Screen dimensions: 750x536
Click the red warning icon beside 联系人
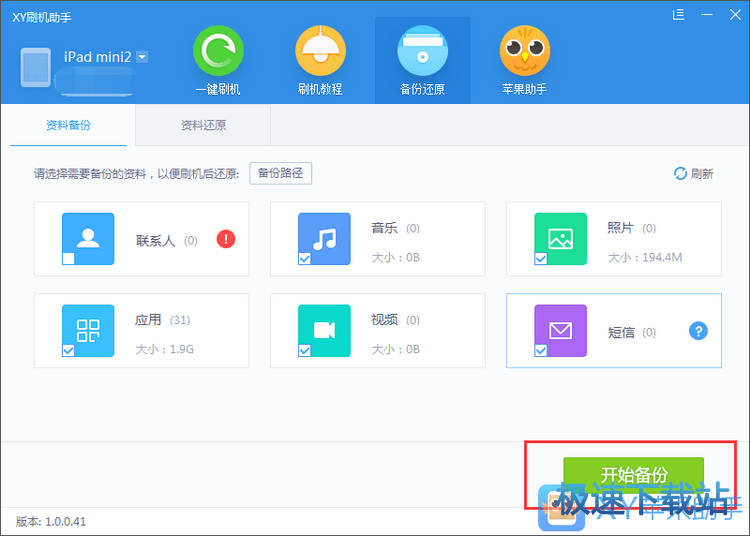[x=226, y=239]
